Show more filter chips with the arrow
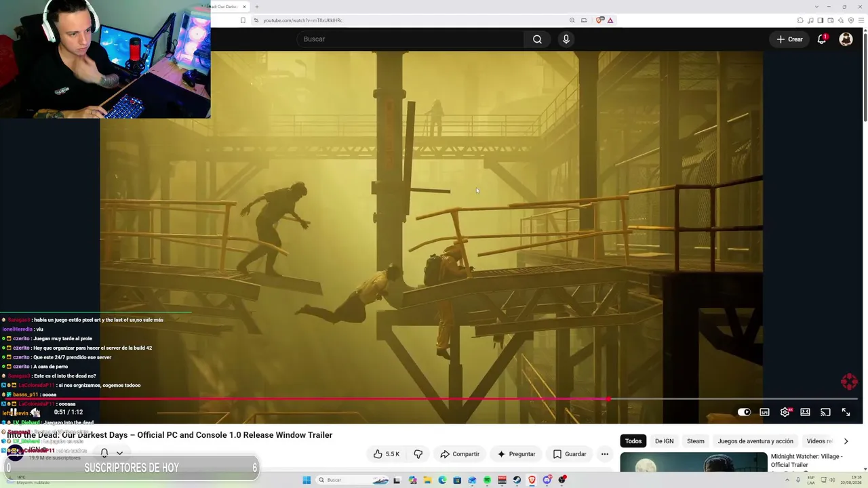Image resolution: width=868 pixels, height=488 pixels. (846, 441)
